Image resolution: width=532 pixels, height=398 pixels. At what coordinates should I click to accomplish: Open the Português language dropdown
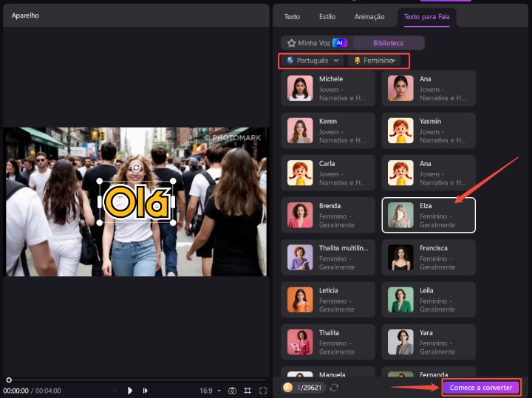click(313, 61)
